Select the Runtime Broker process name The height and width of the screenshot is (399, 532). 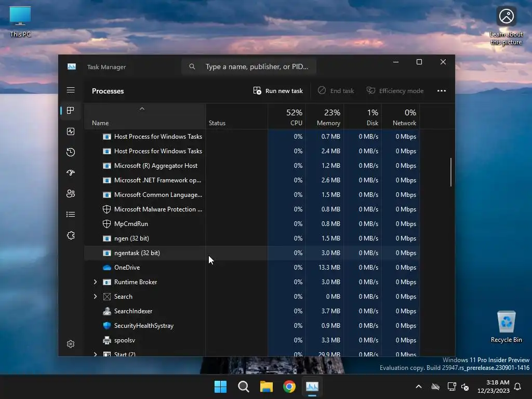(x=136, y=282)
